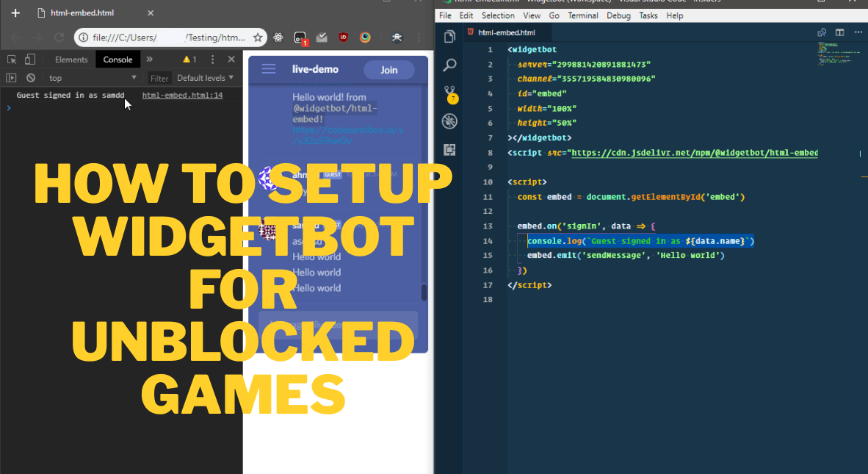Click the embed.emit('sendMessage') code line

(x=626, y=255)
